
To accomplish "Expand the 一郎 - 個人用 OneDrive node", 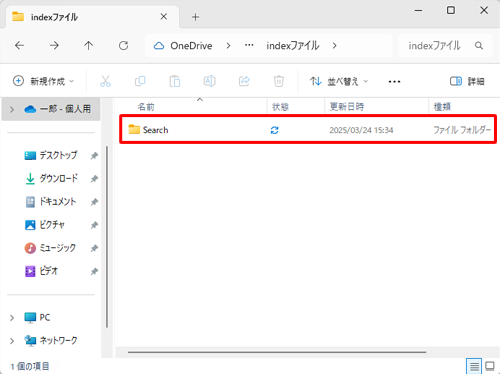I will [12, 109].
